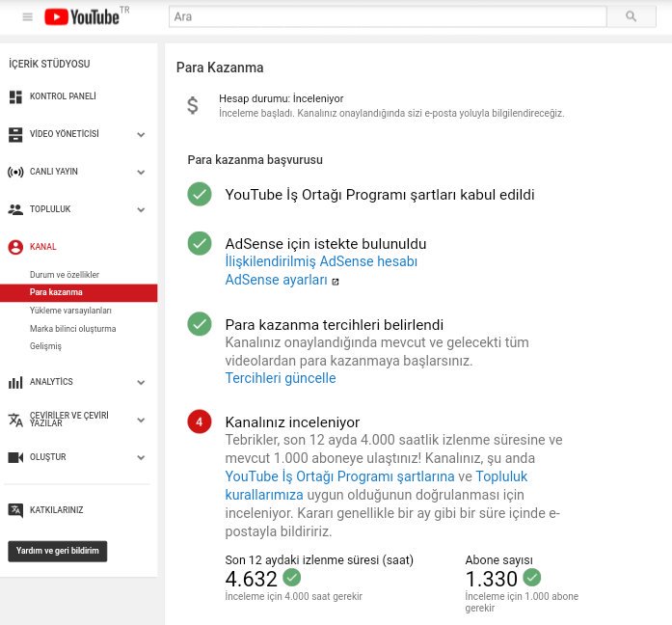Focus the Ara search field
The image size is (672, 625).
pyautogui.click(x=388, y=16)
